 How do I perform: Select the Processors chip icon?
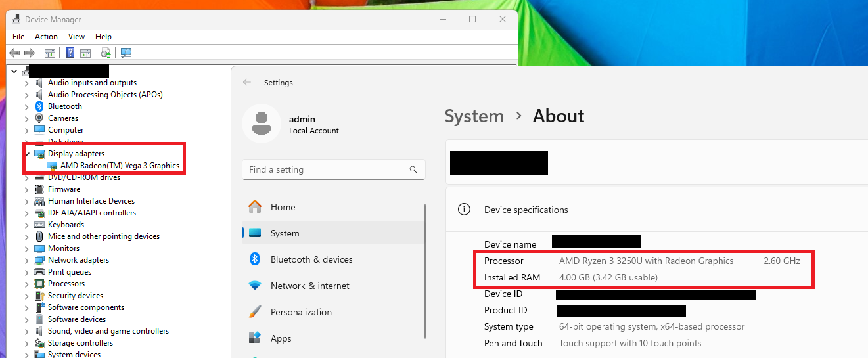click(x=39, y=284)
